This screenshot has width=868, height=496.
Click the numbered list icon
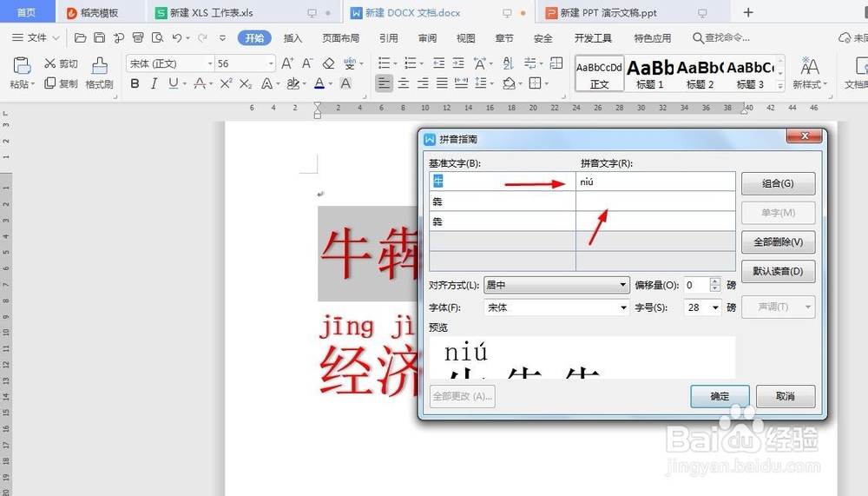tap(410, 63)
